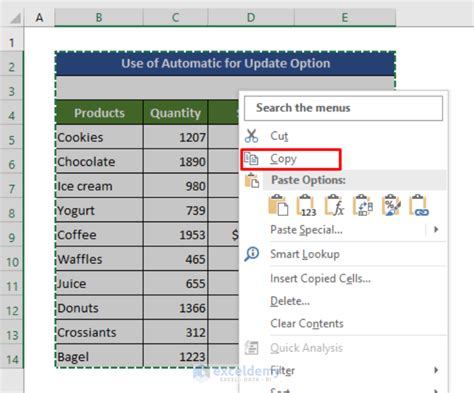
Task: Click the 'Coffee' cell
Action: [99, 234]
